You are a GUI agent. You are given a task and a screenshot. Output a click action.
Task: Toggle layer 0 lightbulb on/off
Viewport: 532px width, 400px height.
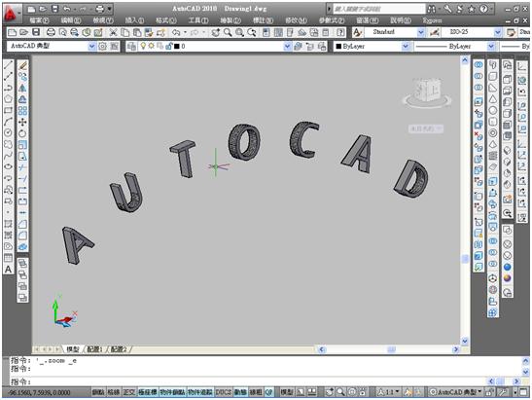(143, 46)
